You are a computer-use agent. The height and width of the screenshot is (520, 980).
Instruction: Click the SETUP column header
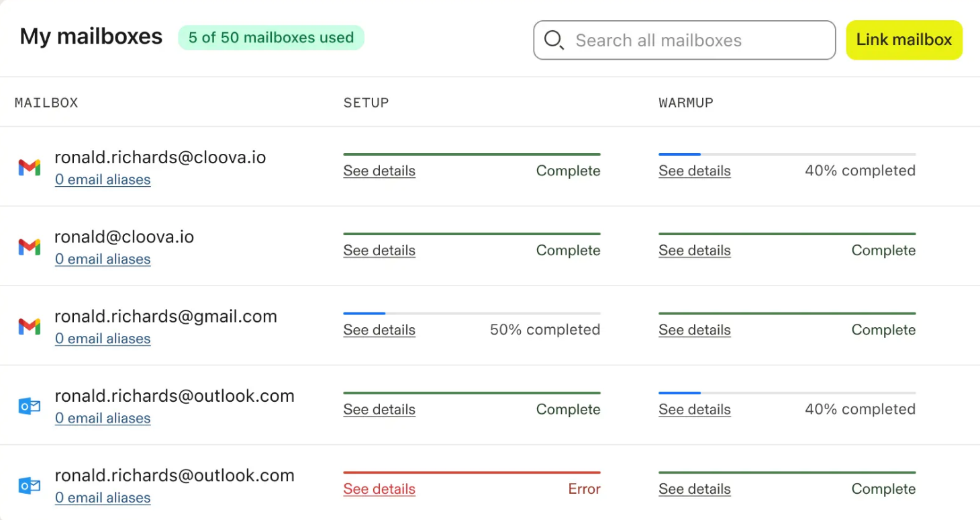[366, 103]
